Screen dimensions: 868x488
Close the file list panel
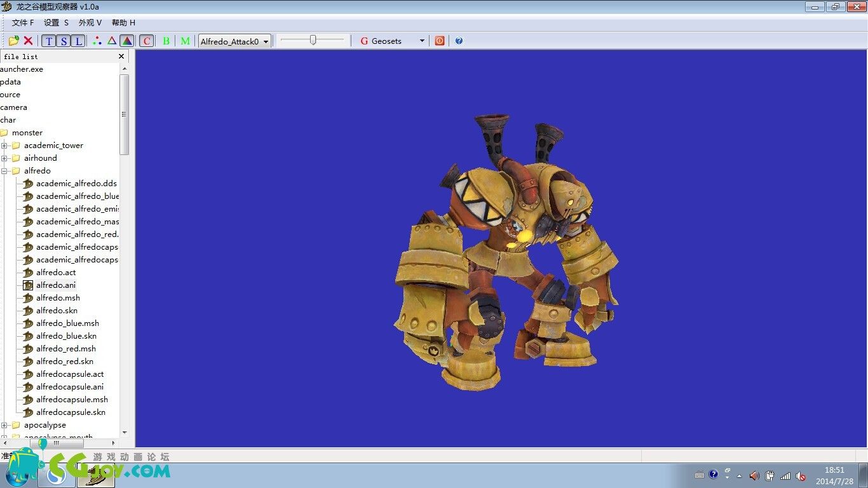(x=121, y=57)
